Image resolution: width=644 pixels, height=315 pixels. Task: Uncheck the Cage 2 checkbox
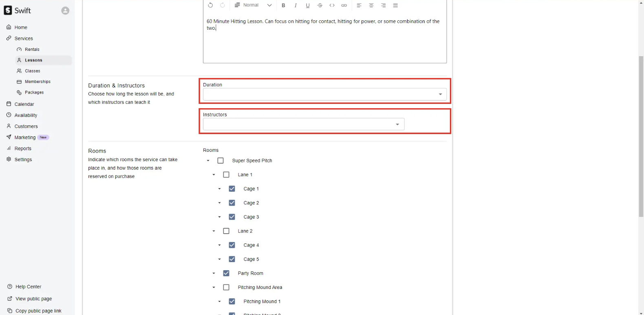232,203
